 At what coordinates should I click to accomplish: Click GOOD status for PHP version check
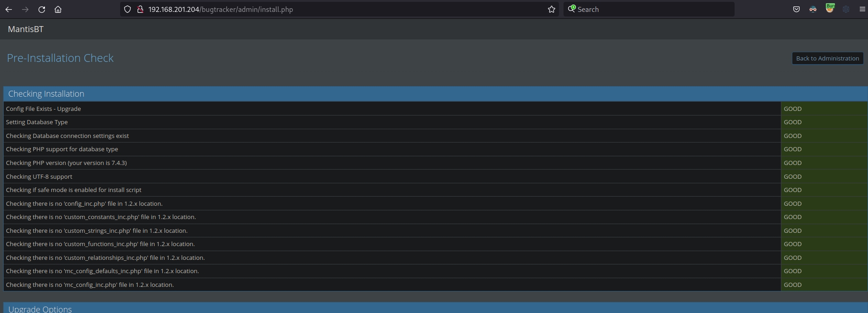[x=792, y=163]
